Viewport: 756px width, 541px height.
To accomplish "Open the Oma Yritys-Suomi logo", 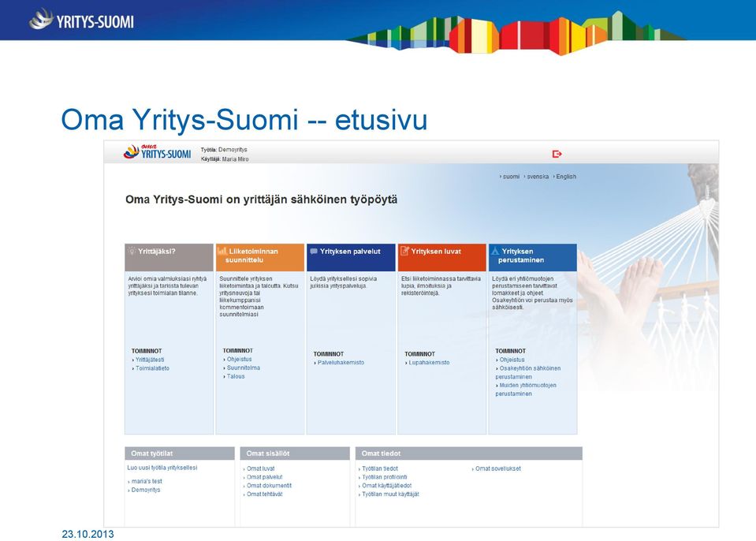I will pos(157,151).
